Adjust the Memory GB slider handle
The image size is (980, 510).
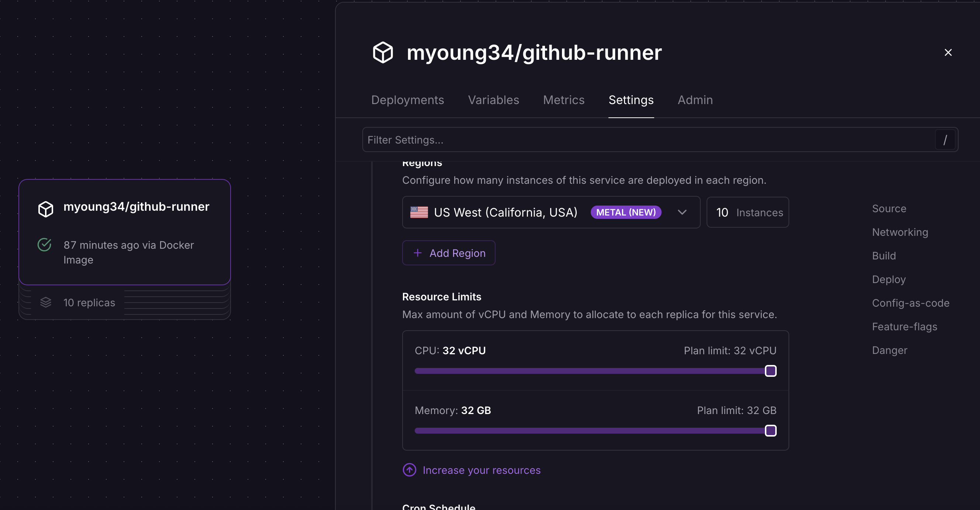[x=770, y=430]
